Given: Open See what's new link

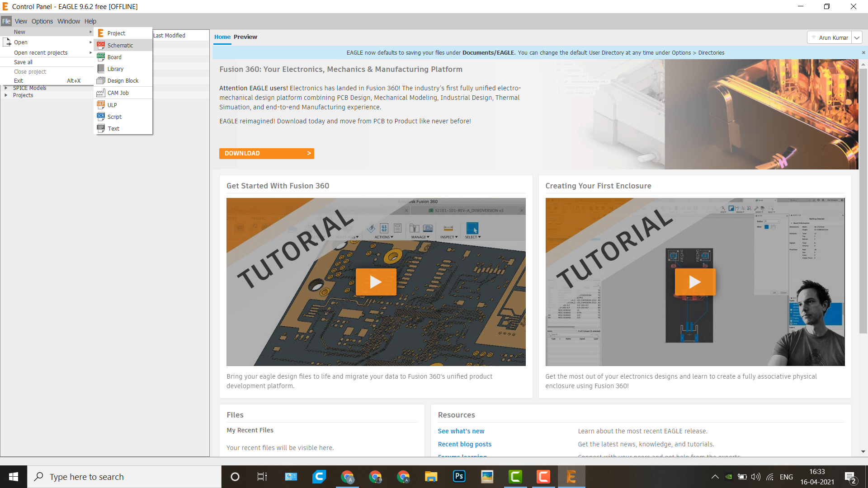Looking at the screenshot, I should (x=461, y=431).
